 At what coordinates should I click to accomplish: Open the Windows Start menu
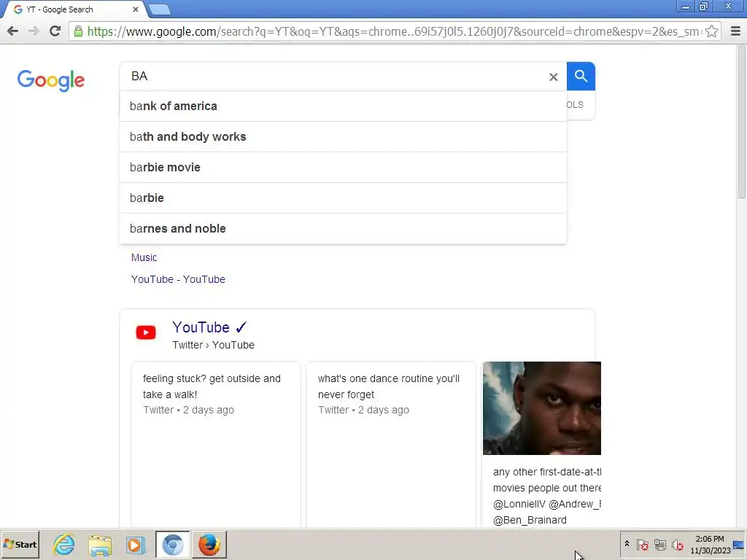click(20, 544)
